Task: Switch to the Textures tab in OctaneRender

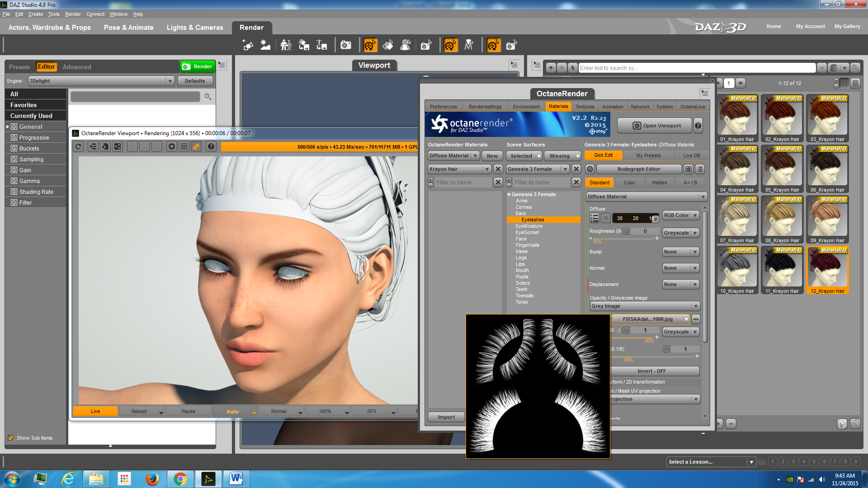Action: [585, 107]
